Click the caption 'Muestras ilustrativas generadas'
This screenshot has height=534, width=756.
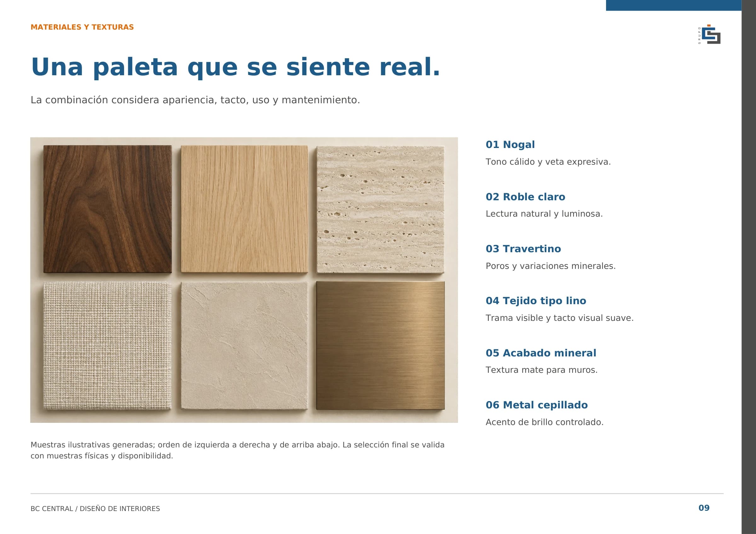(238, 451)
